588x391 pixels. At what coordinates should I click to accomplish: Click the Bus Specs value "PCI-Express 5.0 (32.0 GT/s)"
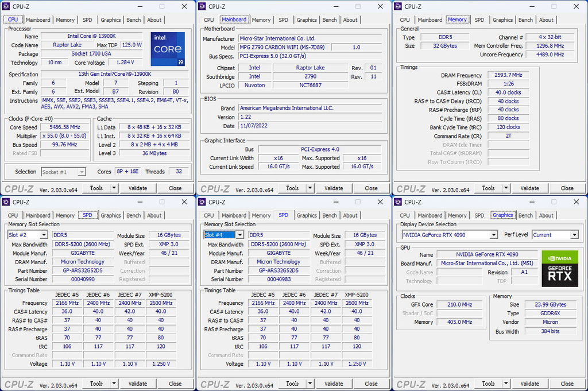310,56
